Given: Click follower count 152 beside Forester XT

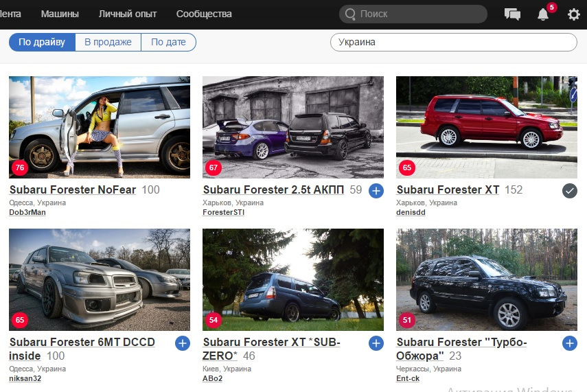Looking at the screenshot, I should pos(514,190).
